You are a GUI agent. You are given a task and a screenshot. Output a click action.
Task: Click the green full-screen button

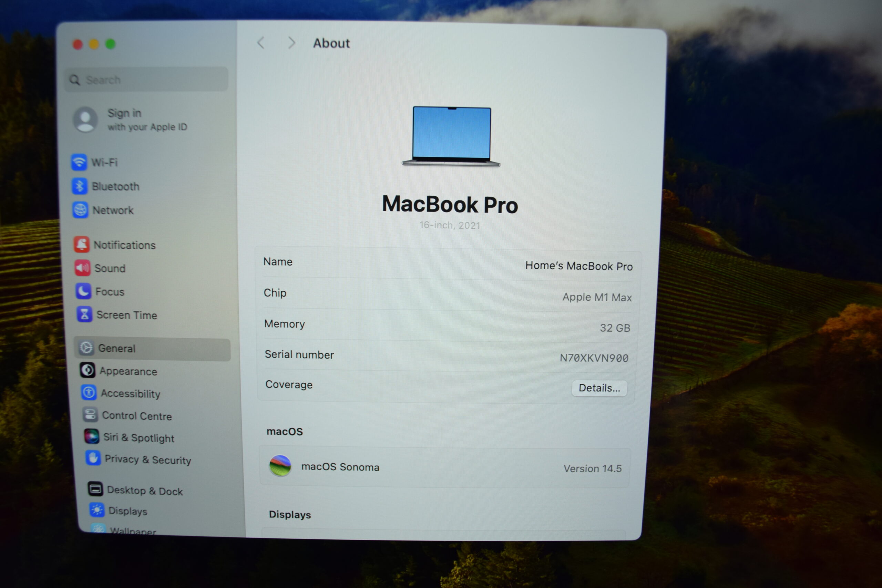point(110,44)
